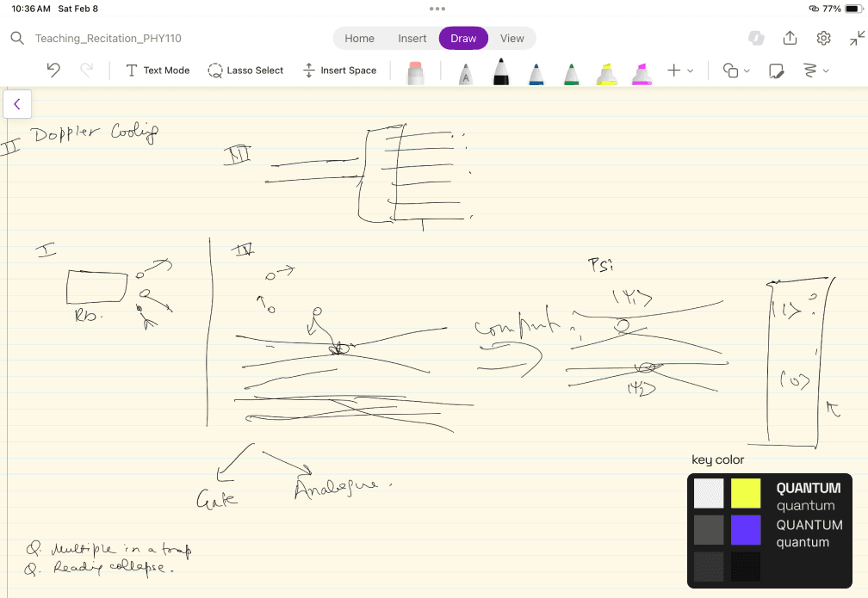This screenshot has height=598, width=868.
Task: Expand the add pen dropdown arrow
Action: (x=691, y=71)
